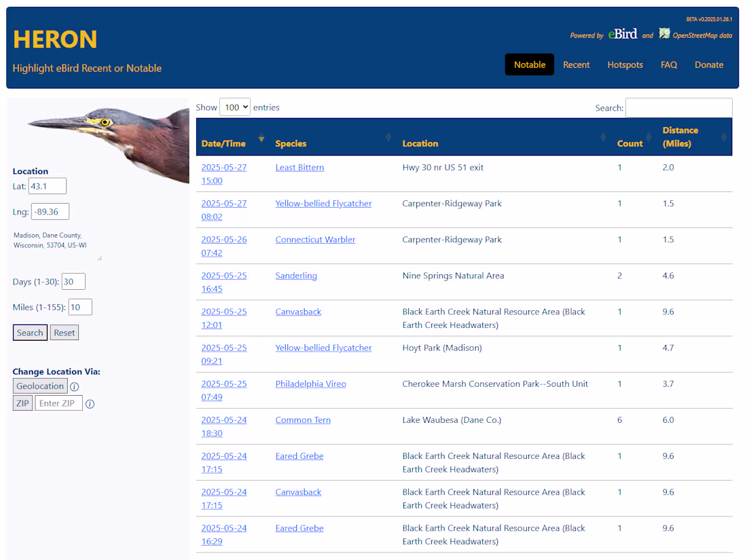Viewport: 747px width, 560px height.
Task: Click the Enter ZIP input box
Action: (58, 403)
